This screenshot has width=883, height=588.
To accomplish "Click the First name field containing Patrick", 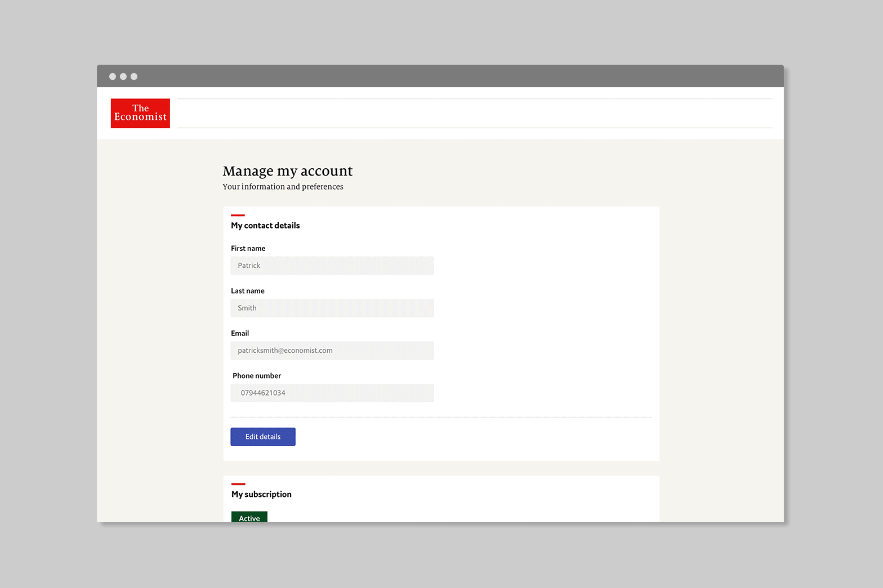I will (332, 266).
